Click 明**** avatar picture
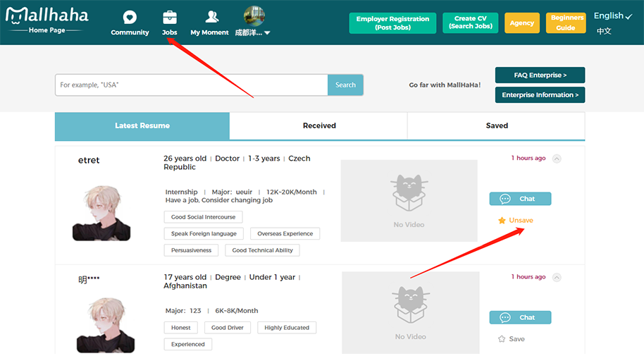The image size is (644, 356). point(106,325)
